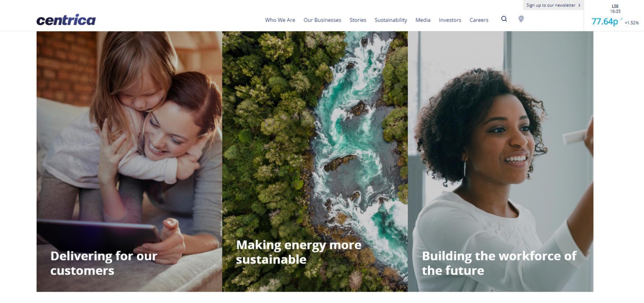Open the Investors menu
This screenshot has width=644, height=303.
450,20
